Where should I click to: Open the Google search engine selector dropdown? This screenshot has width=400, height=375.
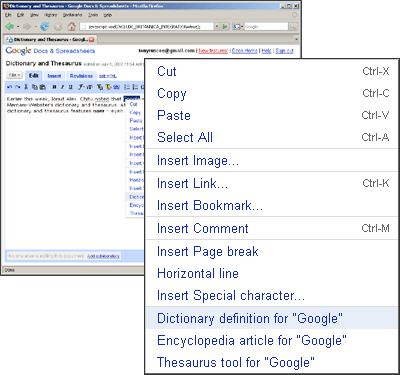point(238,26)
